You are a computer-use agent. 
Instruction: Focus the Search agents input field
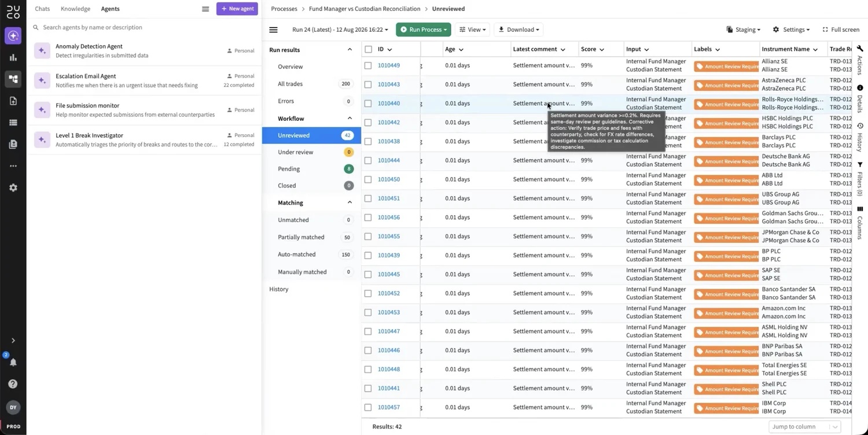point(145,27)
